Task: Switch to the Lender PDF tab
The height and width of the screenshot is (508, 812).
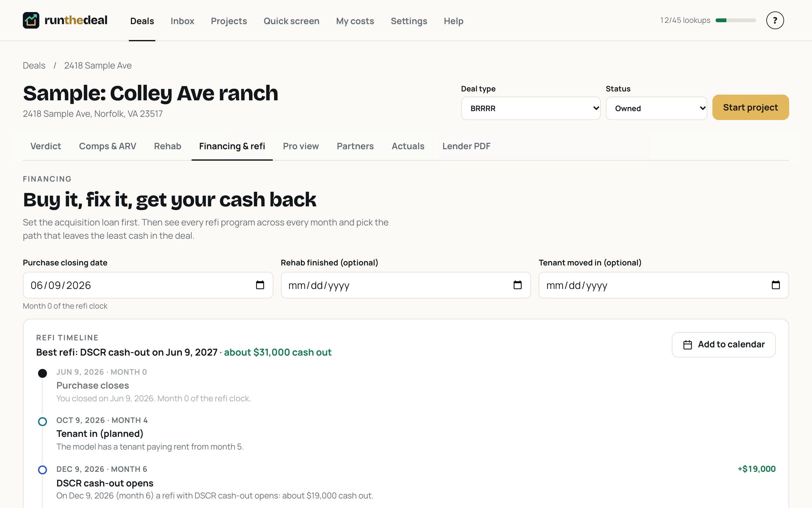Action: click(x=466, y=146)
